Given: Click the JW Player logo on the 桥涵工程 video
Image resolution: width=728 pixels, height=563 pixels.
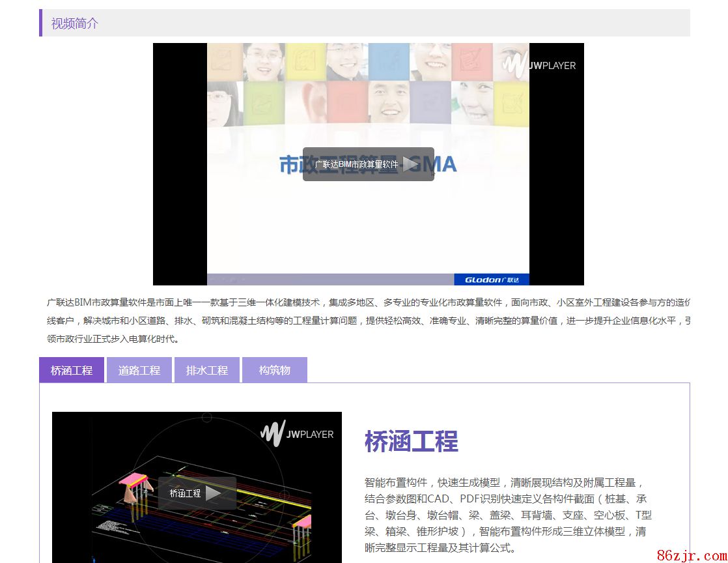Looking at the screenshot, I should click(297, 434).
